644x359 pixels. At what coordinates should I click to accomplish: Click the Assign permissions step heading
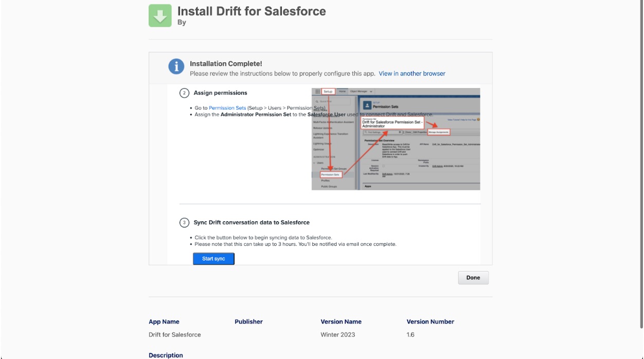coord(220,93)
